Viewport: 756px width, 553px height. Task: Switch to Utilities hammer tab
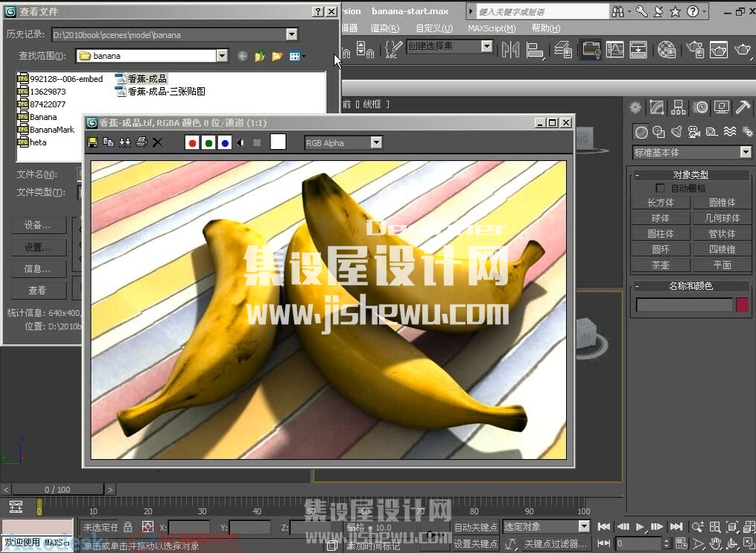(x=743, y=107)
